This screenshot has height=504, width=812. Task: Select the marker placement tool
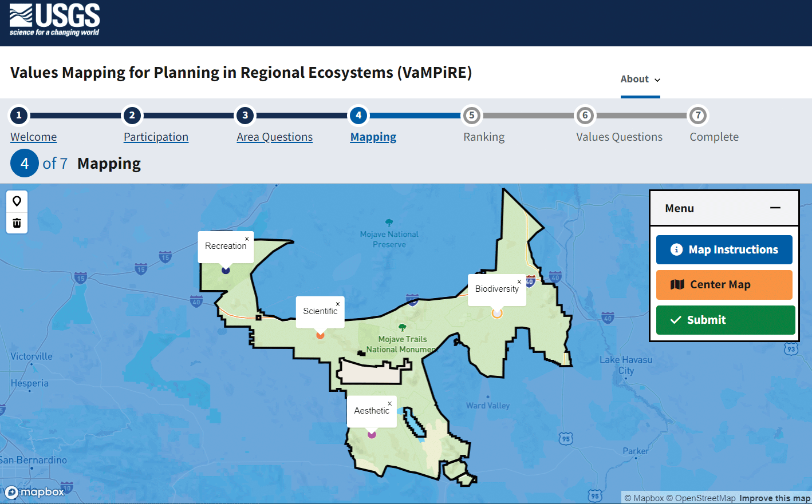17,201
